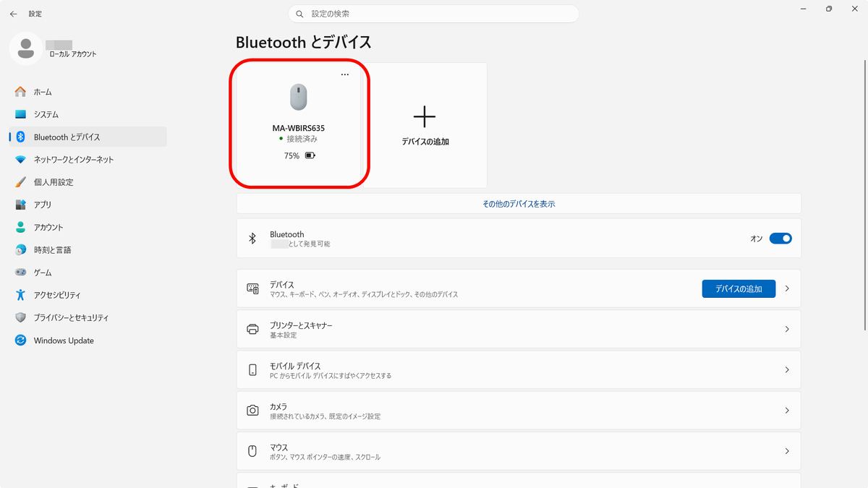Click the blue デバイスの追加 button
Viewport: 868px width, 488px height.
[x=739, y=288]
